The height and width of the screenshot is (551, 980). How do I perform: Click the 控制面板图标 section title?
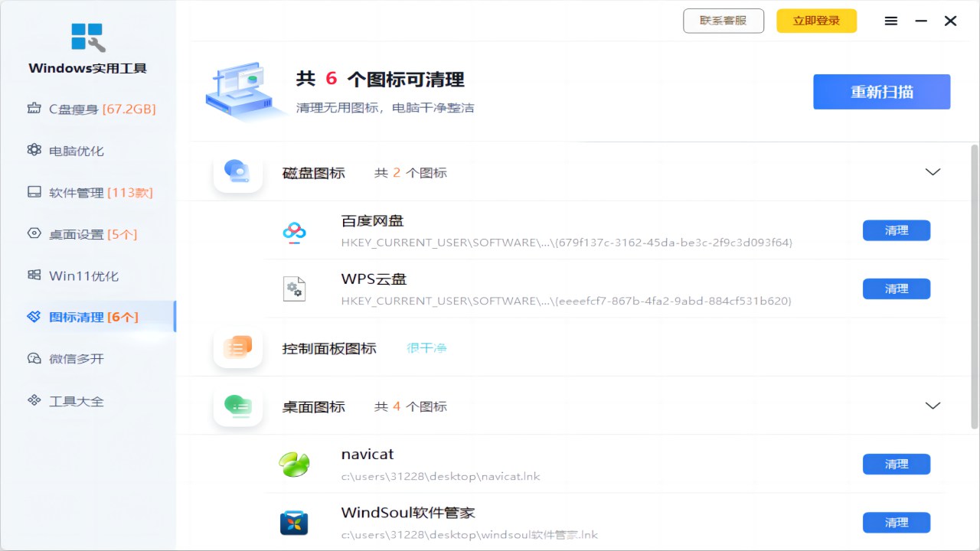pyautogui.click(x=329, y=348)
